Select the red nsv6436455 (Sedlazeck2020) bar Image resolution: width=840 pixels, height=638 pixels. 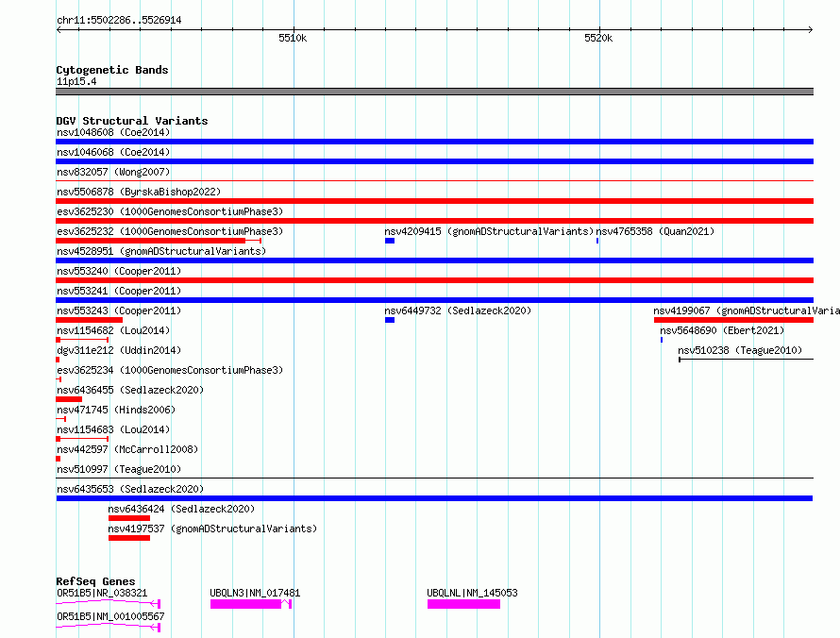(x=69, y=399)
